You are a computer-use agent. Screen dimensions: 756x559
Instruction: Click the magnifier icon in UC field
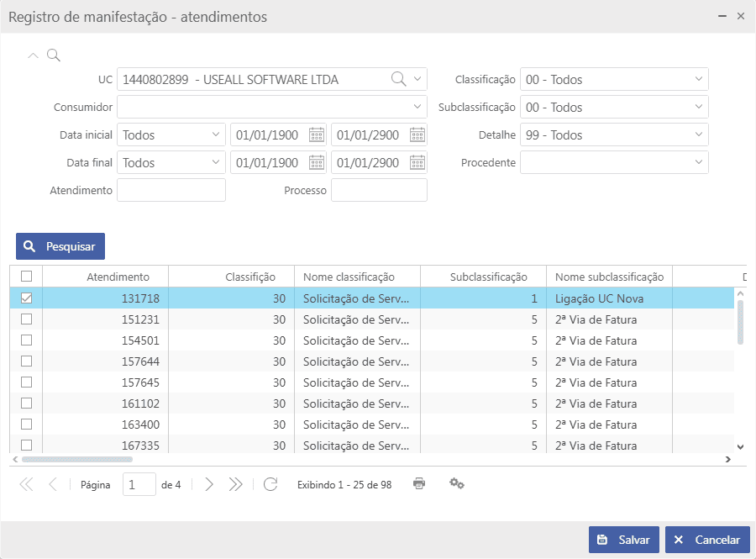point(398,79)
